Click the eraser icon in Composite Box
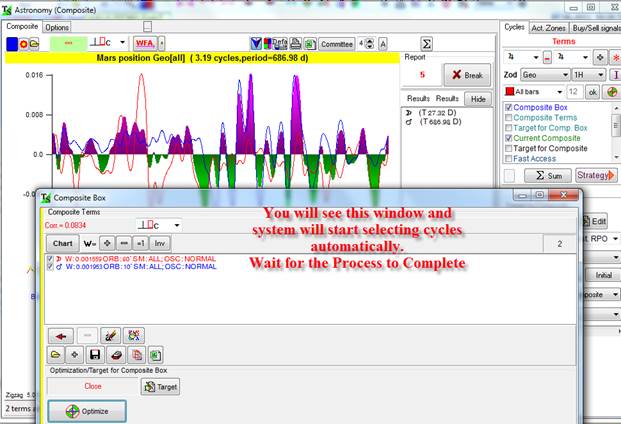 click(114, 355)
